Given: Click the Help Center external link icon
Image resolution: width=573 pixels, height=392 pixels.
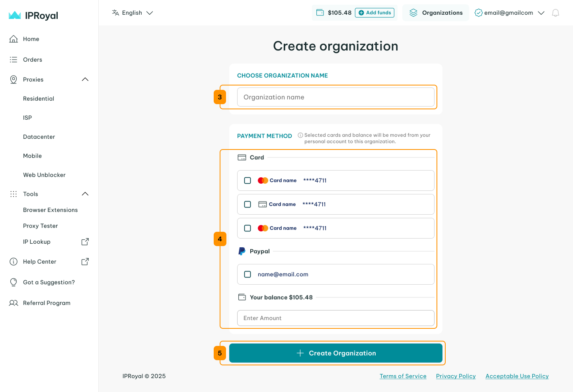Looking at the screenshot, I should tap(85, 262).
